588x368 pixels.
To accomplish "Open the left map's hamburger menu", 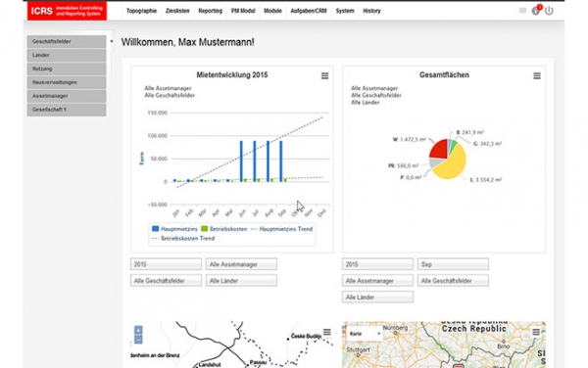I will coord(327,332).
